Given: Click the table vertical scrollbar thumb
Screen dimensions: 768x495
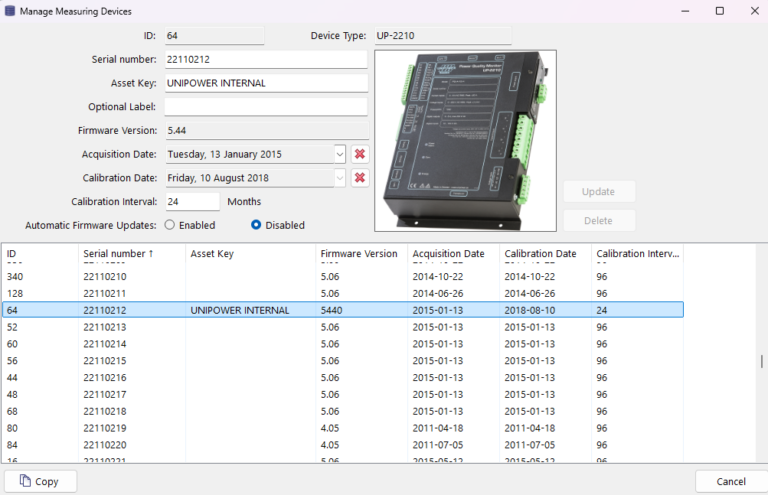Looking at the screenshot, I should tap(762, 361).
